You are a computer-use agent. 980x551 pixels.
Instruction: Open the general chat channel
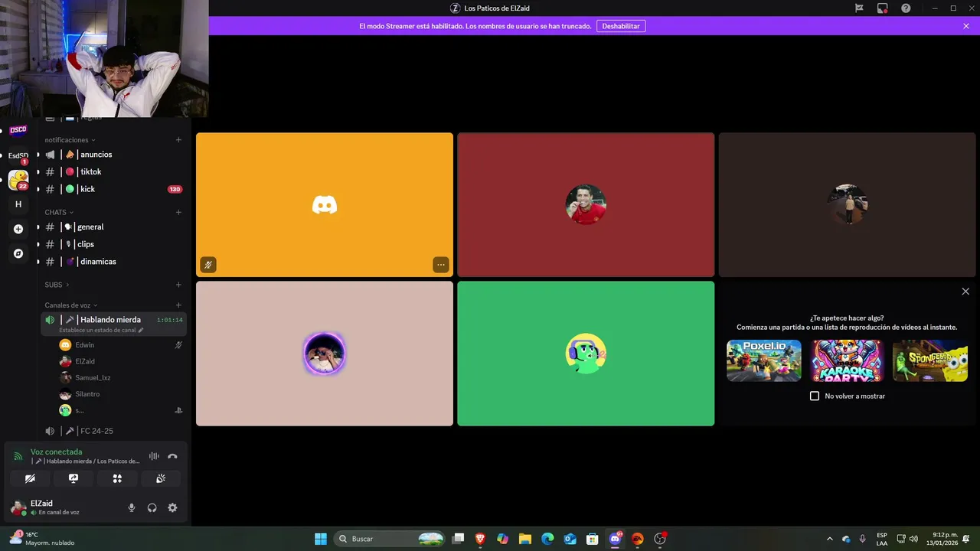(113, 227)
